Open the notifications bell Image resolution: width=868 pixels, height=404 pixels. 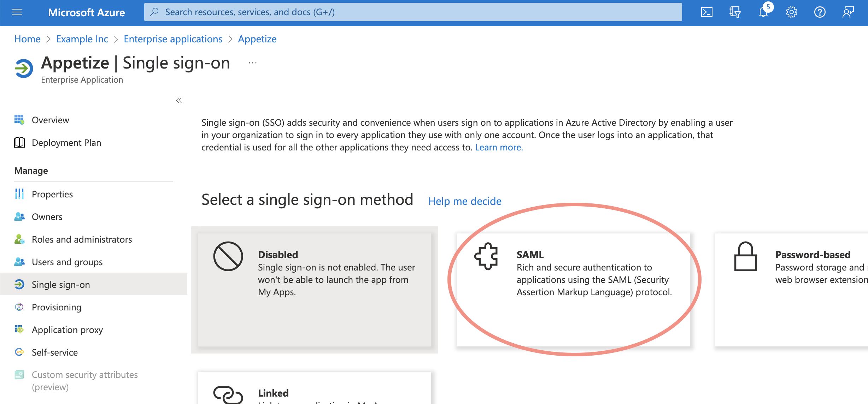pos(763,12)
